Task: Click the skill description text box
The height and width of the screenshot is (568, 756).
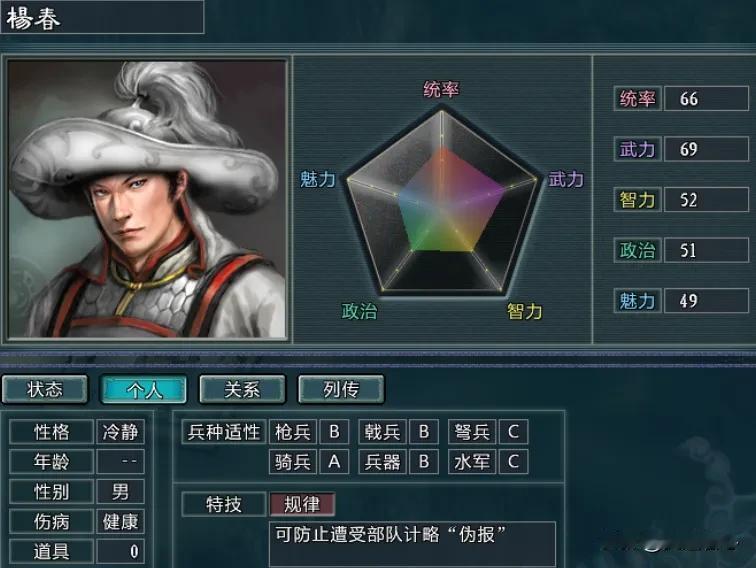Action: 413,544
